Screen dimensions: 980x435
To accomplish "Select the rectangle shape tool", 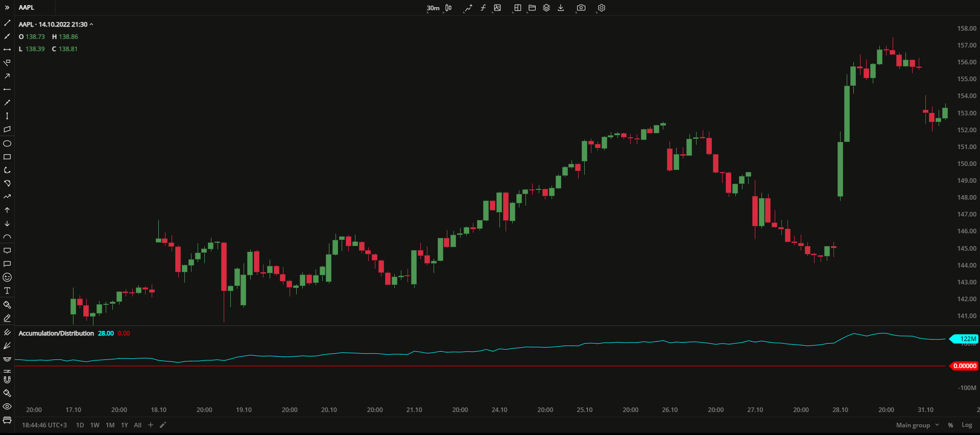I will click(x=7, y=157).
